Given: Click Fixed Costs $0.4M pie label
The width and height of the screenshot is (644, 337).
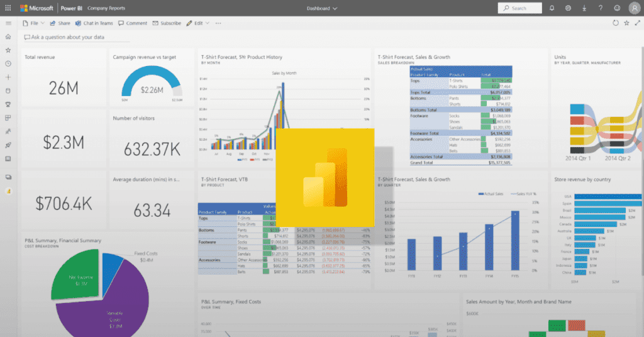Looking at the screenshot, I should (146, 257).
